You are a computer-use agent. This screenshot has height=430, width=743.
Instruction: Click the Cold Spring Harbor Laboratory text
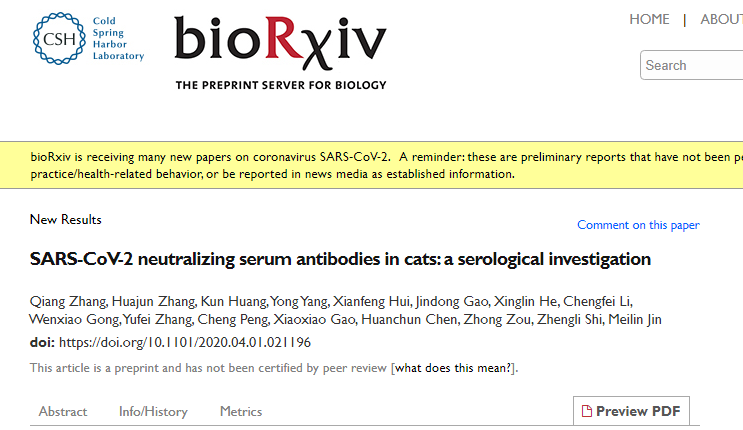point(117,39)
